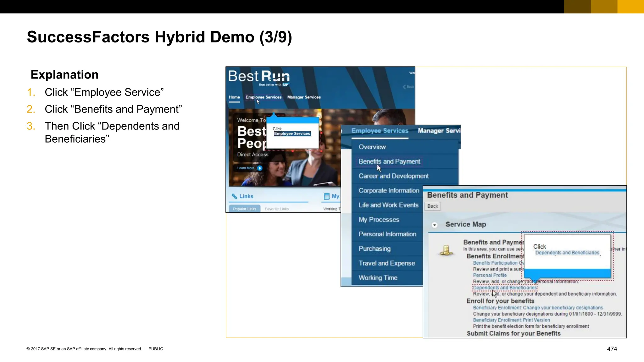The height and width of the screenshot is (362, 644).
Task: Click the gold coins Benefits icon
Action: click(446, 250)
